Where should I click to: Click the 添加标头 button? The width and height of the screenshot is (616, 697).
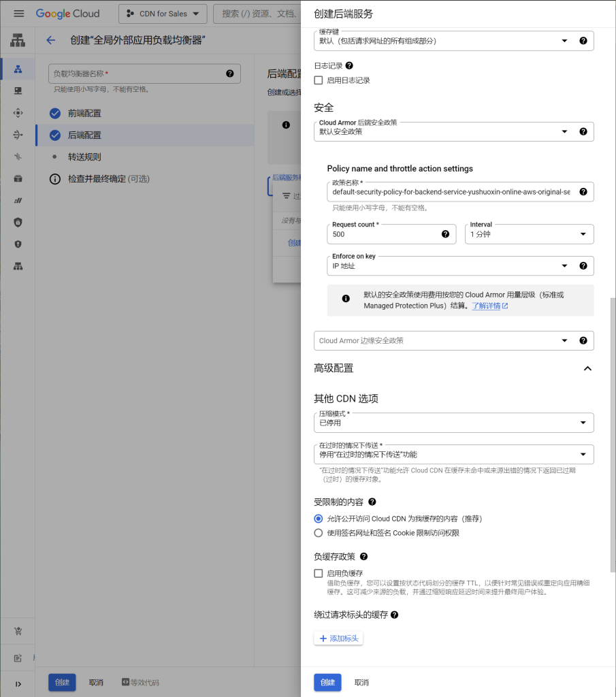(338, 638)
